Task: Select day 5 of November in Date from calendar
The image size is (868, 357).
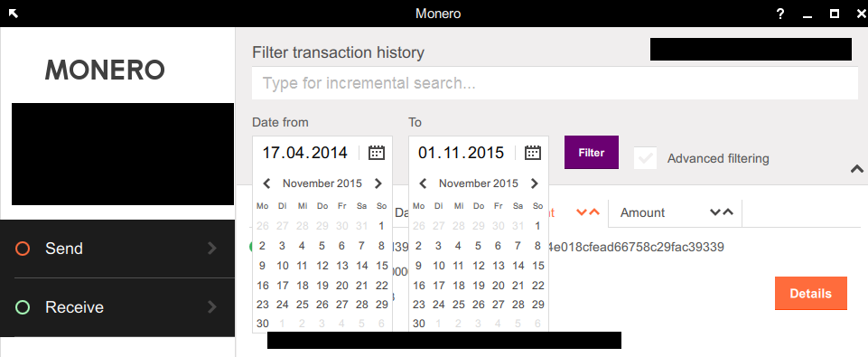Action: click(322, 246)
